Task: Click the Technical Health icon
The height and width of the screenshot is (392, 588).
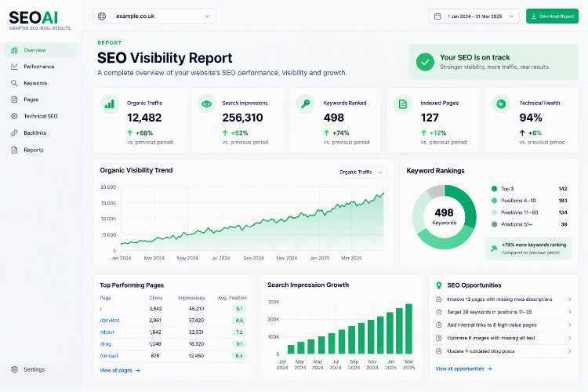Action: coord(501,104)
